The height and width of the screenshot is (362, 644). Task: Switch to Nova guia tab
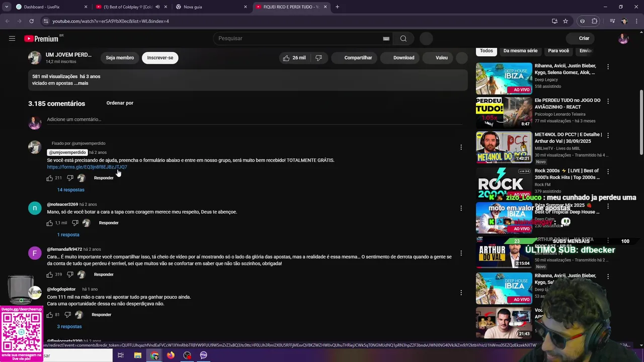211,7
